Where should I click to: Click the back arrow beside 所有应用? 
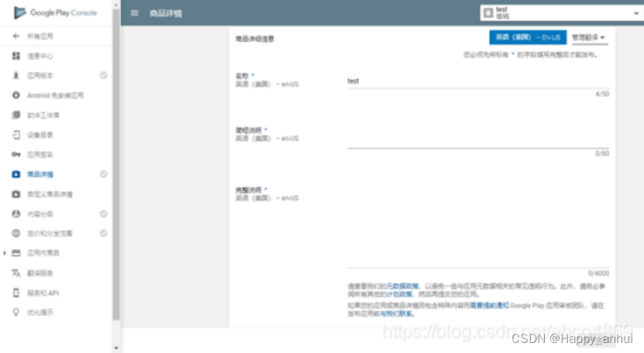pos(16,36)
